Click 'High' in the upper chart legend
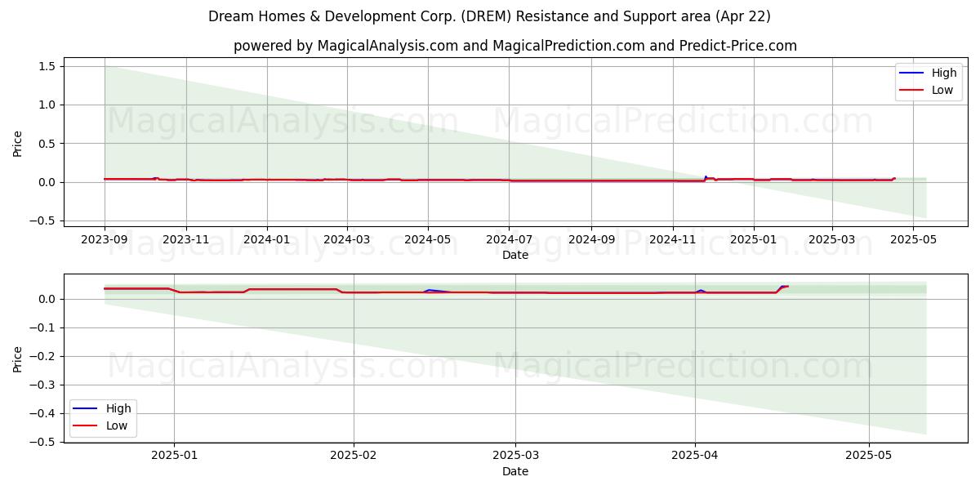This screenshot has width=980, height=490. point(943,73)
